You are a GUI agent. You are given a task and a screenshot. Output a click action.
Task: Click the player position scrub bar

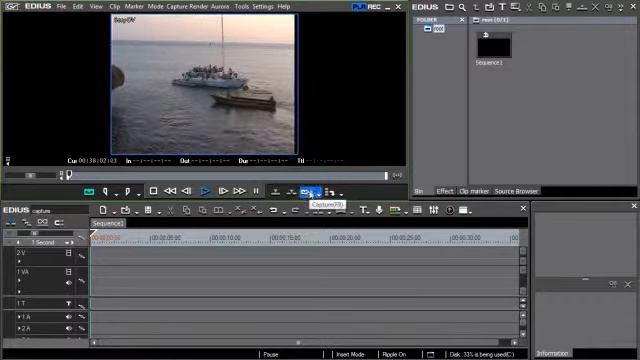(228, 176)
